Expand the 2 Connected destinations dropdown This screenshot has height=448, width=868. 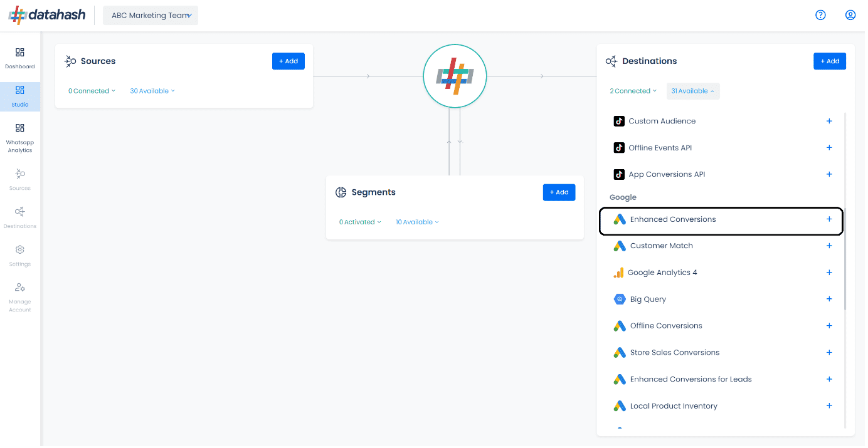tap(633, 91)
